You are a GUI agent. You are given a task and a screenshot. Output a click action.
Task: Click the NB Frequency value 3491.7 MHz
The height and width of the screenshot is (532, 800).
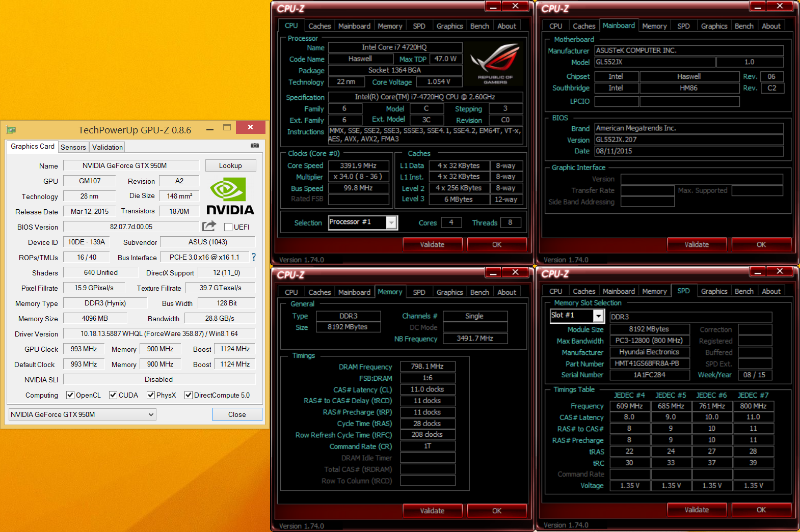(x=475, y=339)
